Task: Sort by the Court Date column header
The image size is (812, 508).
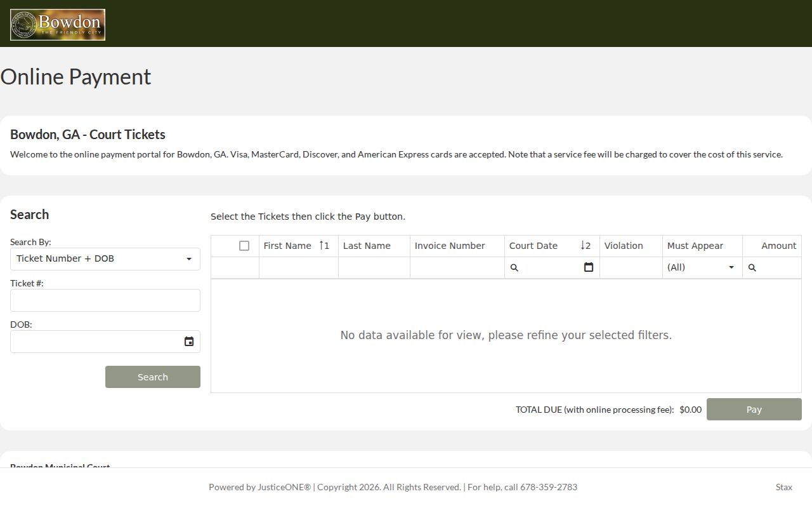Action: [552, 246]
